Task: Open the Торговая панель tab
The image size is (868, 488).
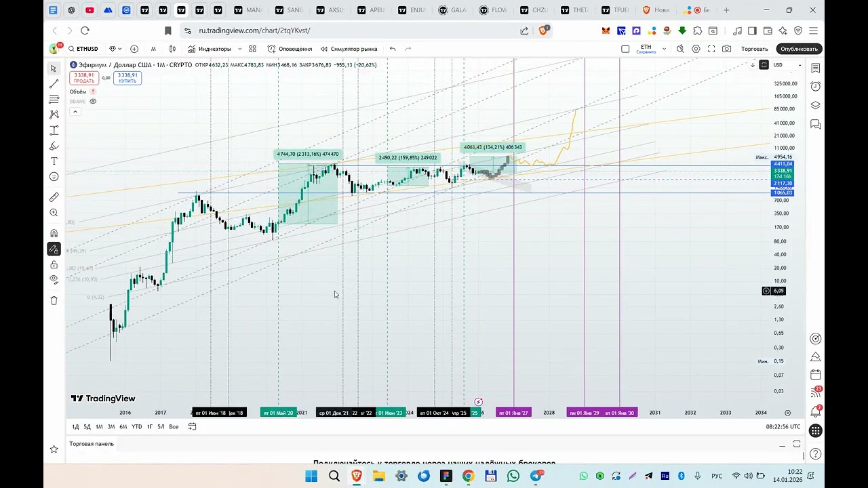Action: click(92, 444)
